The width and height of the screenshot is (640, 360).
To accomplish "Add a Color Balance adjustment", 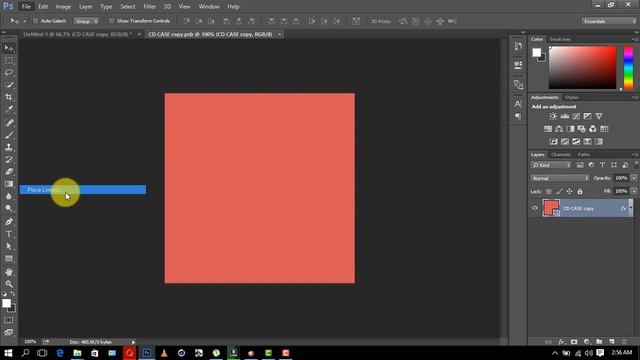I will pos(559,129).
